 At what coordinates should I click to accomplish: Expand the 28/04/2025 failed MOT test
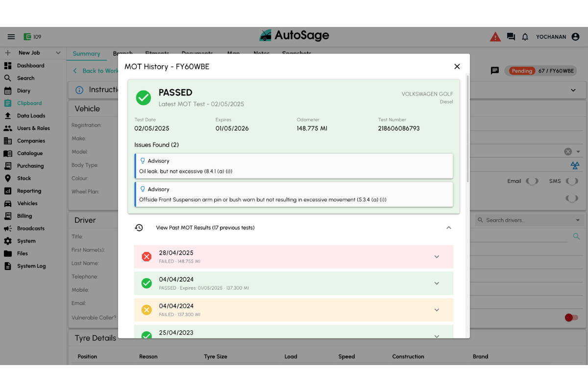[x=436, y=257]
